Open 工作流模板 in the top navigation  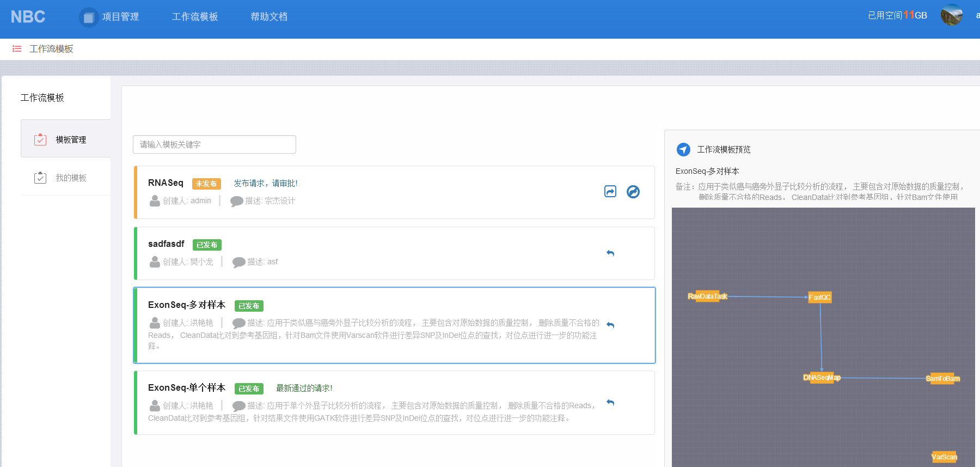point(195,17)
